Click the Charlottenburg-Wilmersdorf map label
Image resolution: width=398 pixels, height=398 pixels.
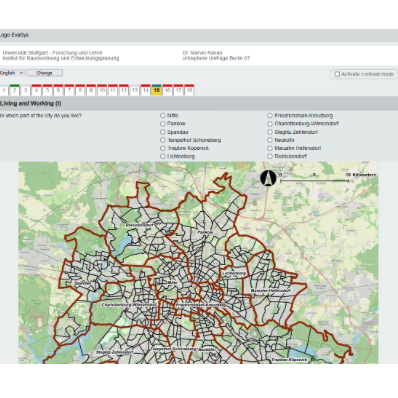click(x=129, y=305)
